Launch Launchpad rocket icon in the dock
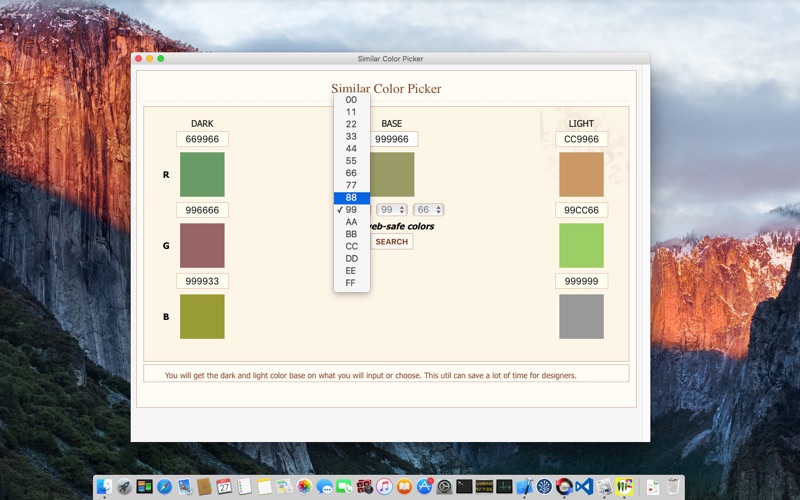 124,487
